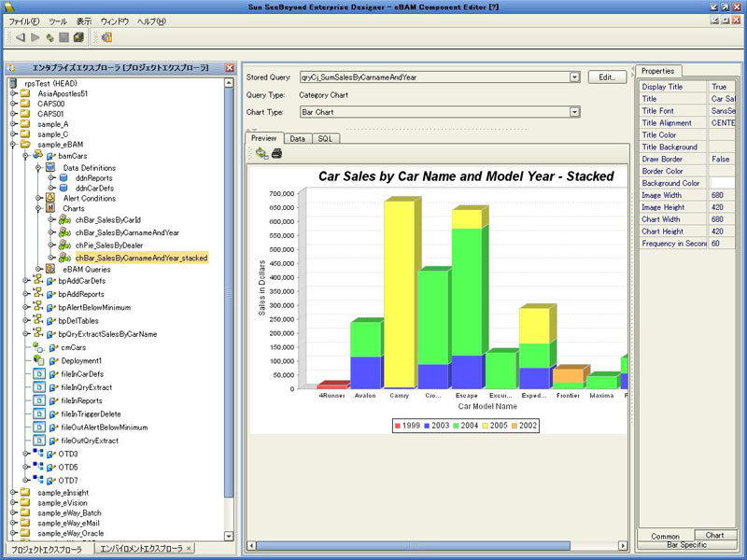Viewport: 747px width, 560px height.
Task: Click the chPie_SalesByDealer chart icon
Action: [64, 245]
